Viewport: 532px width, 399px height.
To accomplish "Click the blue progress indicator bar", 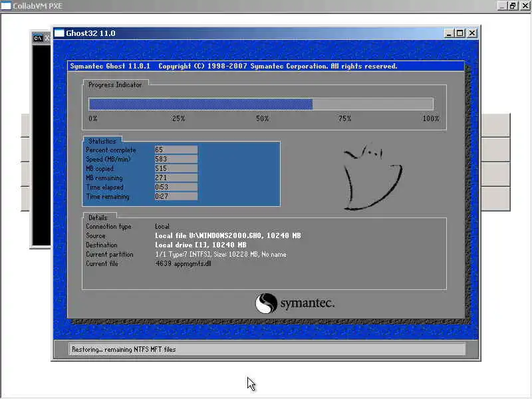I will pos(201,104).
